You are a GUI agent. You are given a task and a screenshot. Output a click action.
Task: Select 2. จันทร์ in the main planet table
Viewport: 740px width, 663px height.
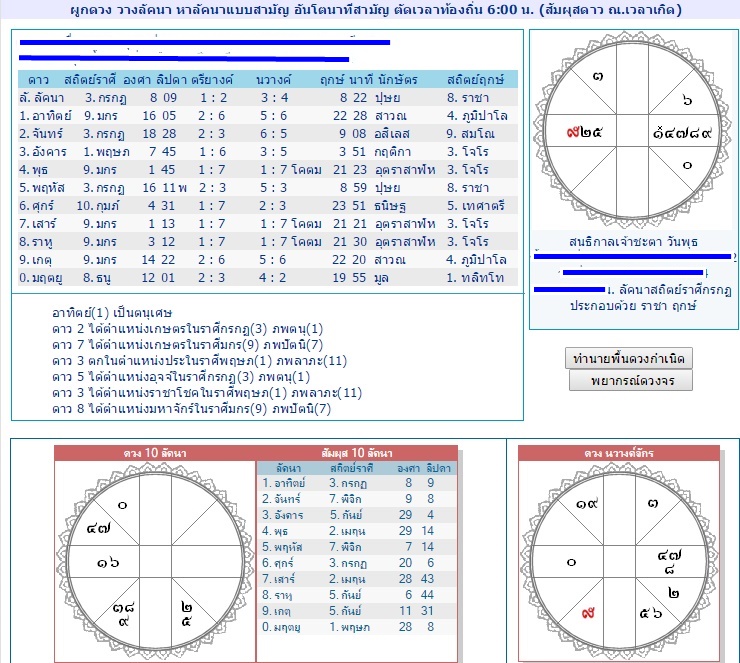pyautogui.click(x=41, y=134)
